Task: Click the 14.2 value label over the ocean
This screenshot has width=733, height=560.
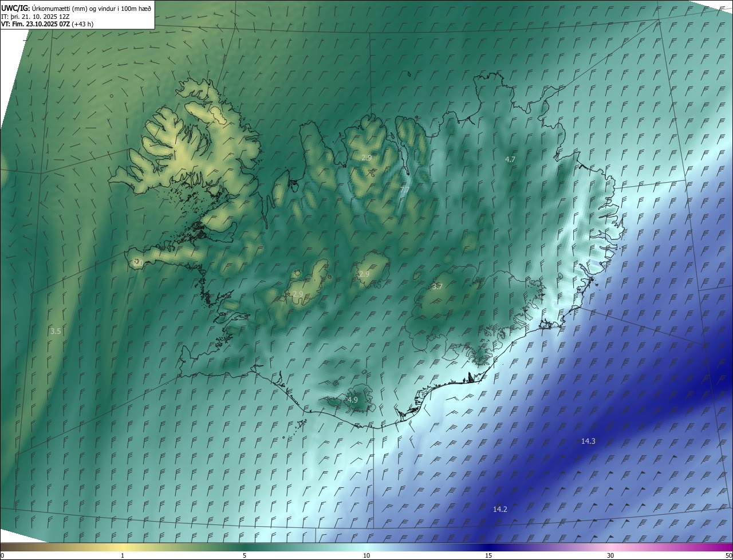Action: pos(500,509)
